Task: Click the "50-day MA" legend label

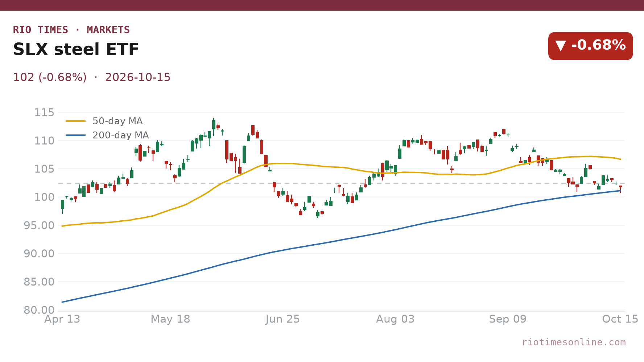Action: 117,121
